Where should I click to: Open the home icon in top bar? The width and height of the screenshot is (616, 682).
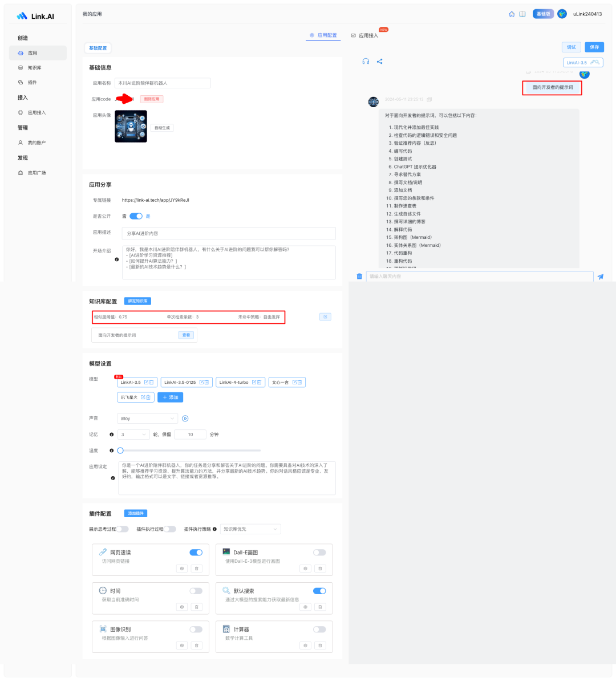pos(512,14)
